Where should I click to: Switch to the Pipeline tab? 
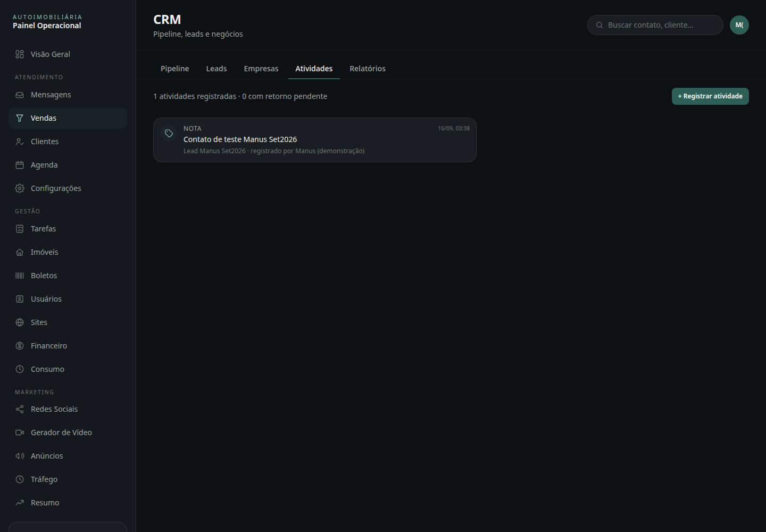tap(175, 69)
